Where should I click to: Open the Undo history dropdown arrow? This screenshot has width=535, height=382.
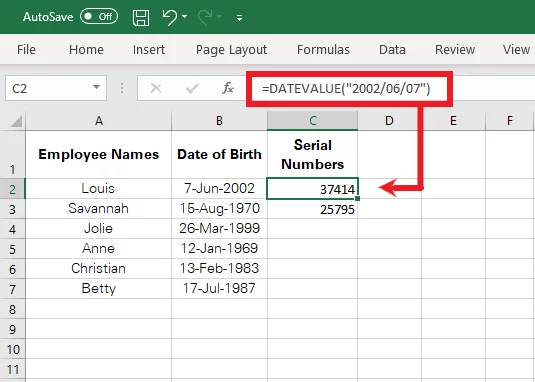click(185, 16)
